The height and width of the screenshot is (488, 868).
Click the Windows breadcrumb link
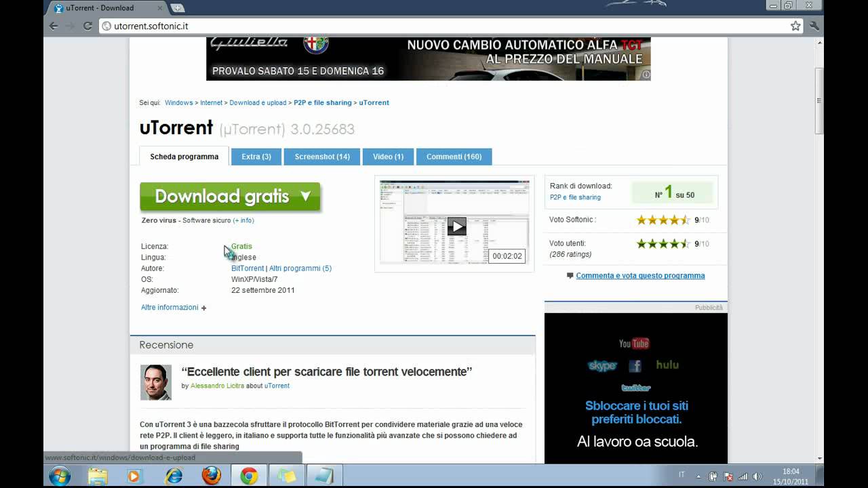coord(179,103)
